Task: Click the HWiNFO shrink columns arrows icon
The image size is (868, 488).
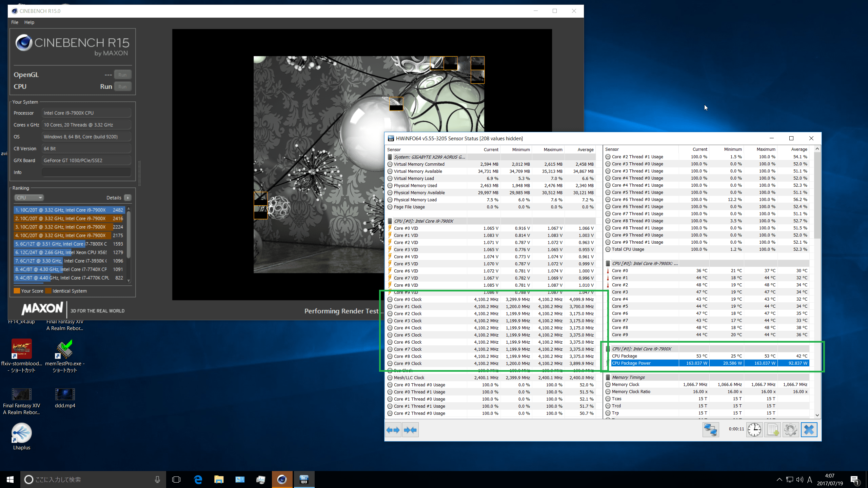Action: [x=410, y=430]
